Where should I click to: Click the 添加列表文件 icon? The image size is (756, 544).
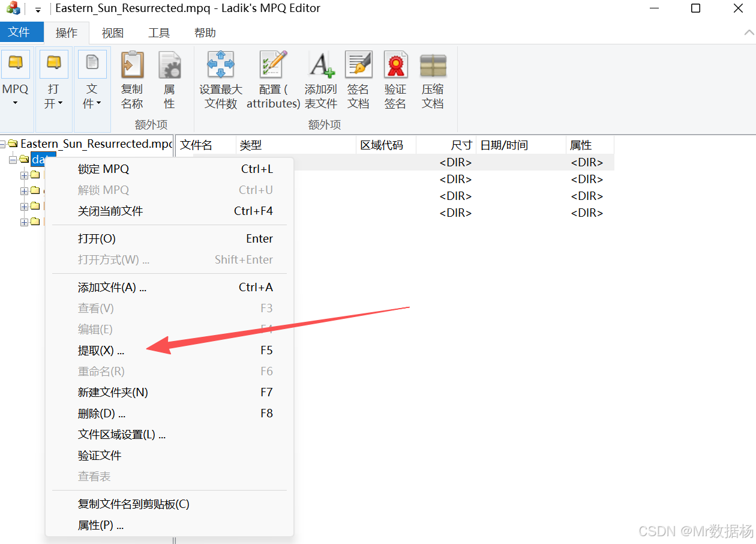[x=321, y=64]
